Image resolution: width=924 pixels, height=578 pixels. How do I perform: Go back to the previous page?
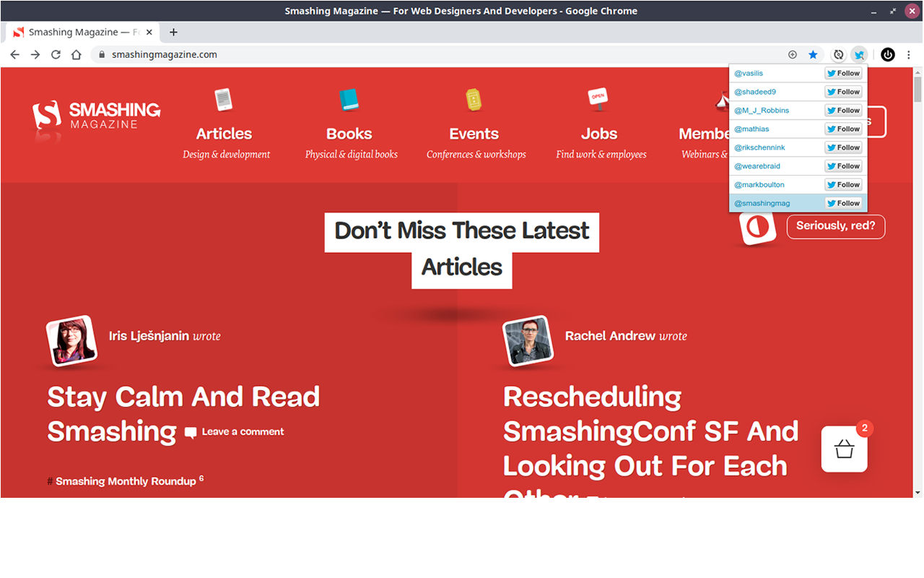point(14,54)
